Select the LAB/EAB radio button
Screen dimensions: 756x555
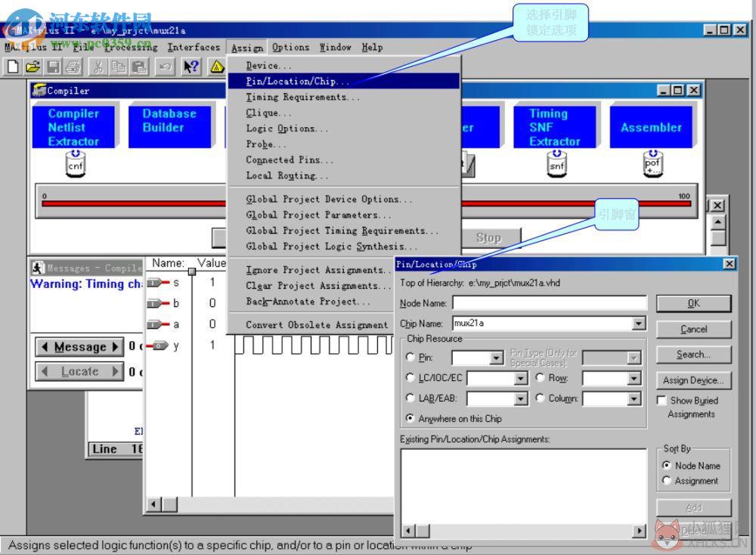[411, 398]
